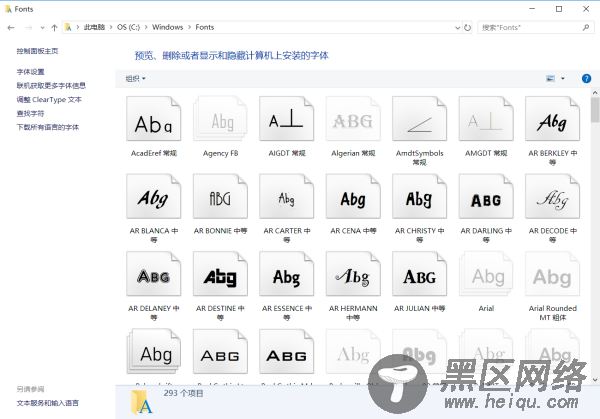Open 控制面板主页 control panel home link
The width and height of the screenshot is (600, 419).
pos(38,51)
